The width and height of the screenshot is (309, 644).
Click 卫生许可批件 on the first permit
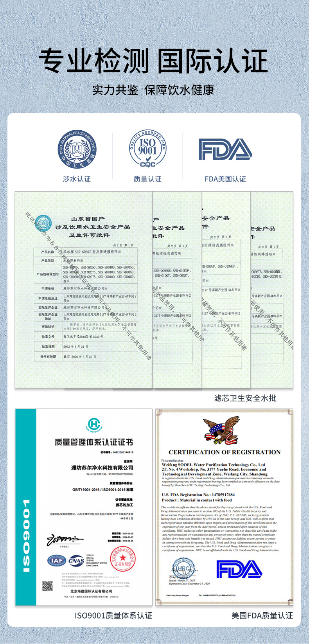[89, 235]
